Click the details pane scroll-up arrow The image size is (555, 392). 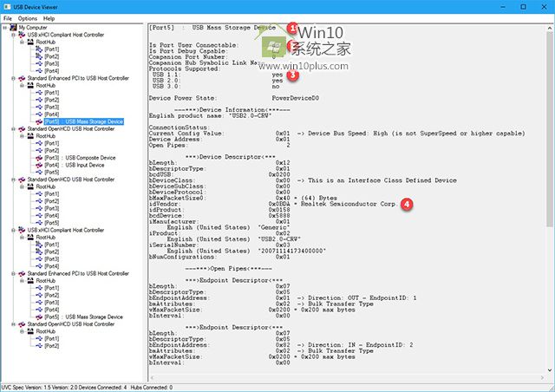pyautogui.click(x=549, y=28)
